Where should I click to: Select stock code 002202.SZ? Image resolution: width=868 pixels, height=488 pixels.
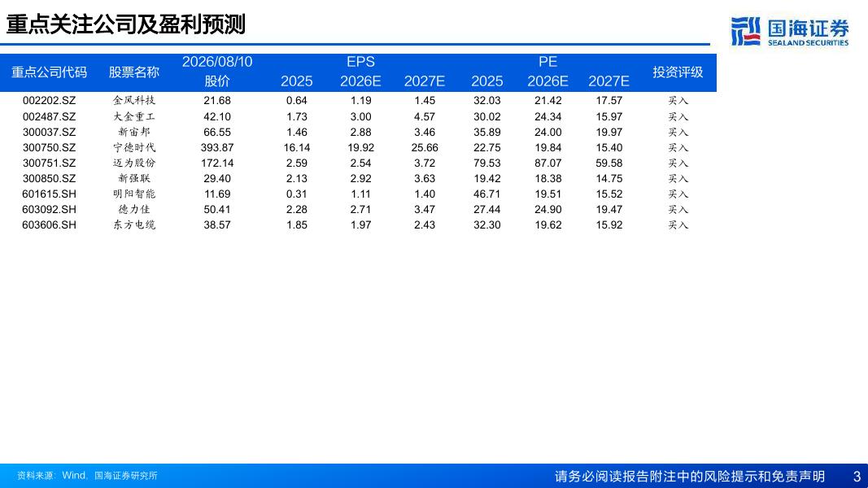pos(50,101)
